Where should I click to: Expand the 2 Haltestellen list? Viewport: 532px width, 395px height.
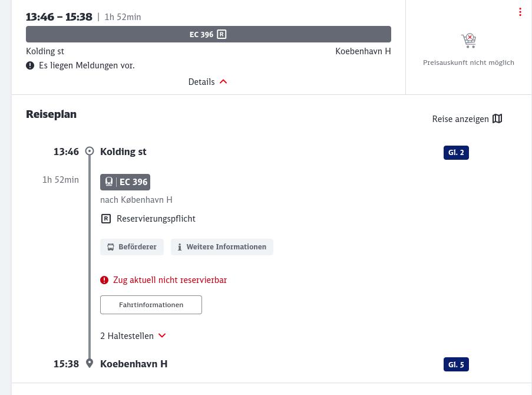click(127, 336)
